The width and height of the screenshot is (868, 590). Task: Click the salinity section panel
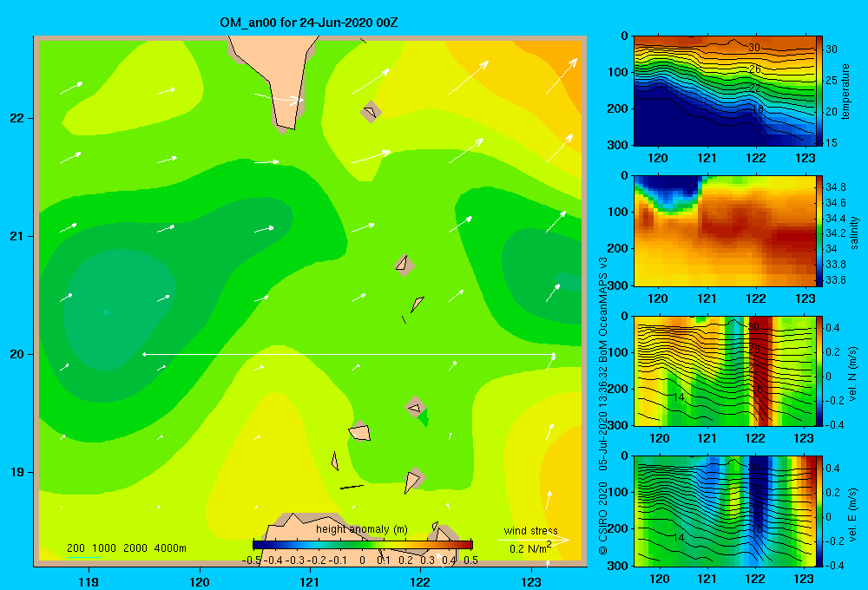725,231
